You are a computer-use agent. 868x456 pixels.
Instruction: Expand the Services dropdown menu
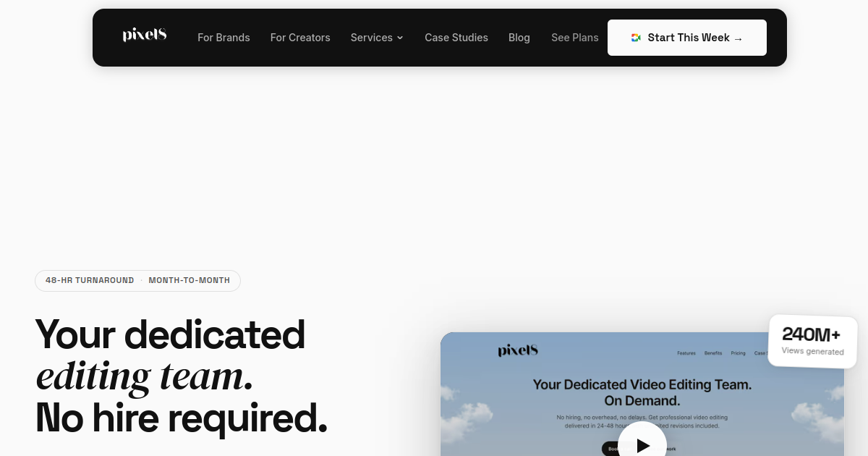tap(377, 38)
